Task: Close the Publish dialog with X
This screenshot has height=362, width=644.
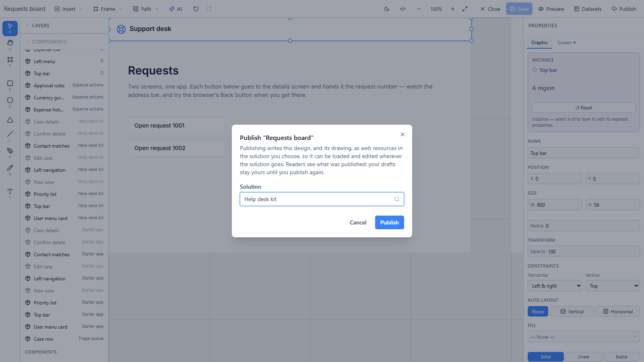Action: click(x=402, y=134)
